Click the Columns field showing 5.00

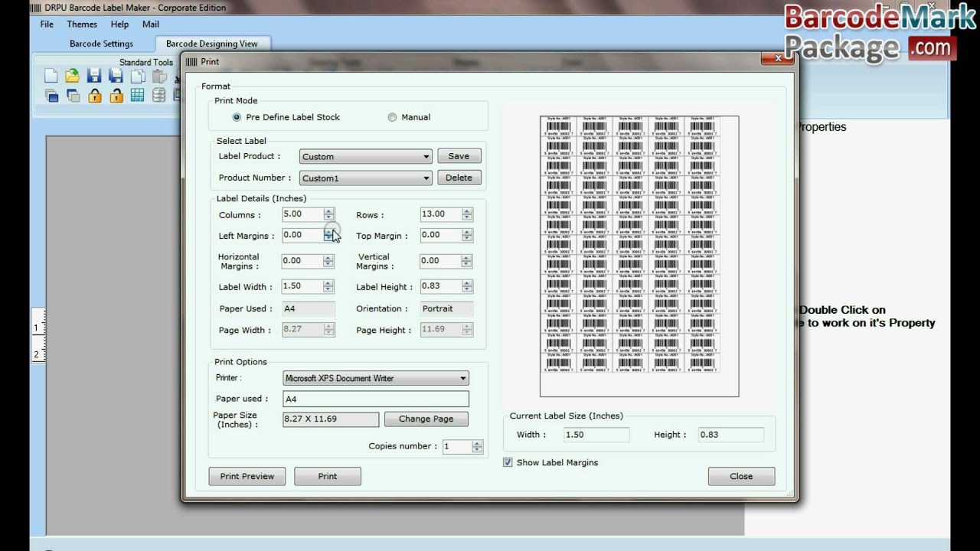pyautogui.click(x=302, y=214)
